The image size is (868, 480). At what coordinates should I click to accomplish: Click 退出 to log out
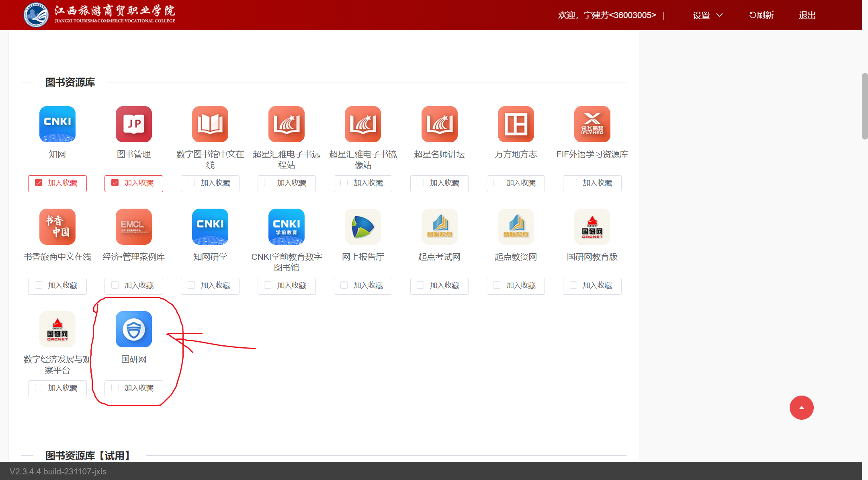[x=807, y=15]
